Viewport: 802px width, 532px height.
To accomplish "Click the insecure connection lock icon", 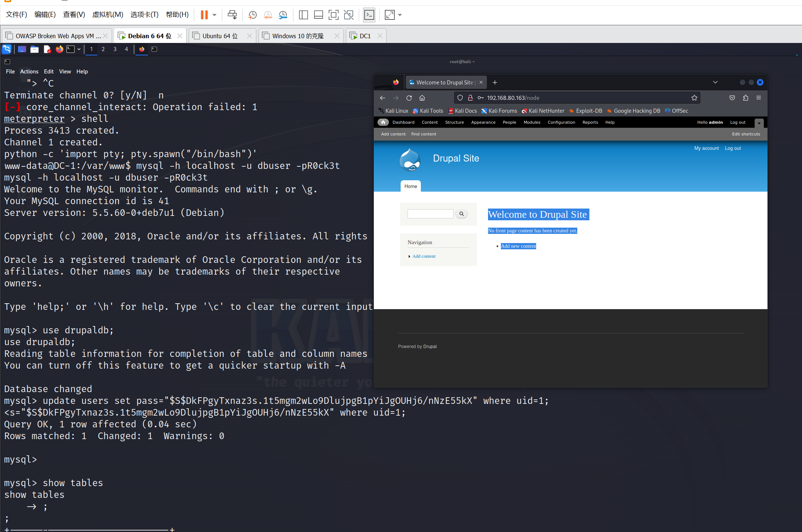I will (x=470, y=98).
